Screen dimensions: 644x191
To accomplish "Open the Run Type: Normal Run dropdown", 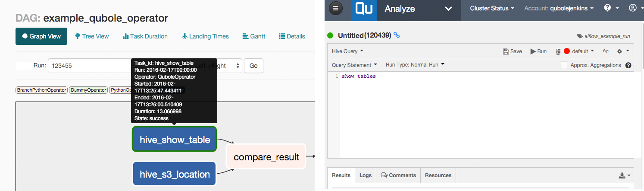I will [x=415, y=65].
